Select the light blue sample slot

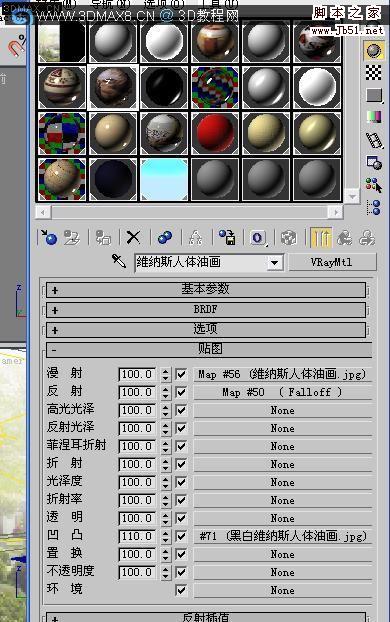(164, 180)
